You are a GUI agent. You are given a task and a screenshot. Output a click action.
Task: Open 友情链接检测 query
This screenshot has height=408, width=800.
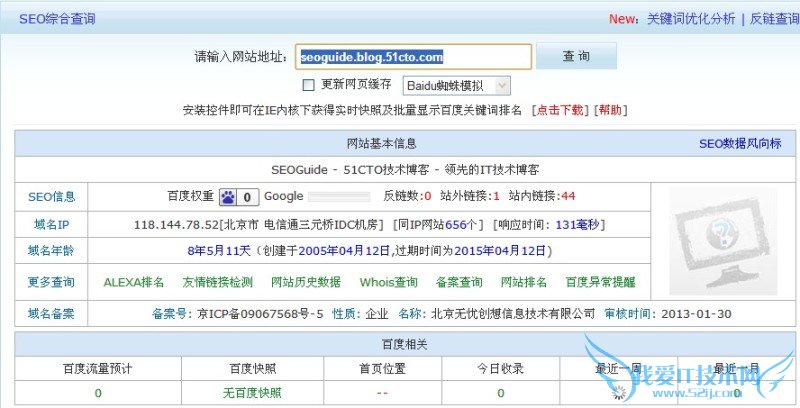pyautogui.click(x=217, y=282)
